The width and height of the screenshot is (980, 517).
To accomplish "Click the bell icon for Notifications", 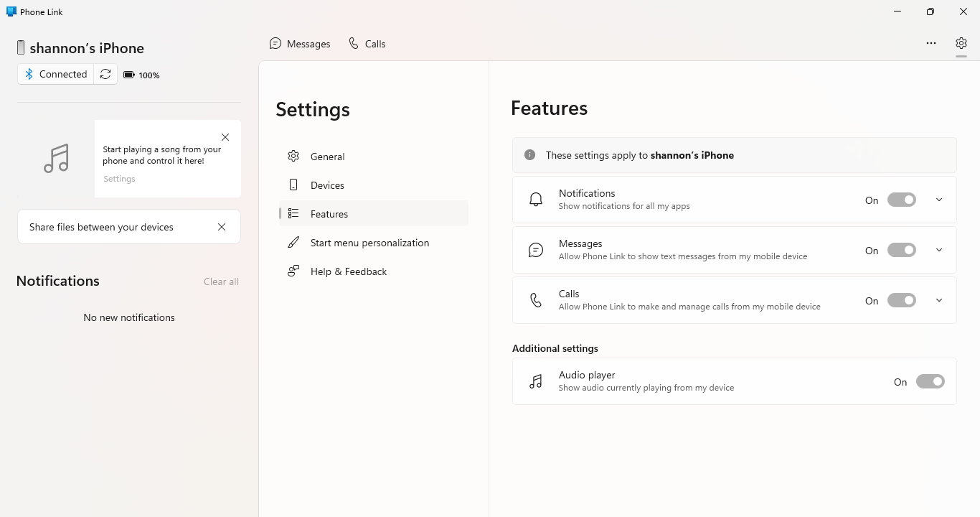I will (x=536, y=200).
